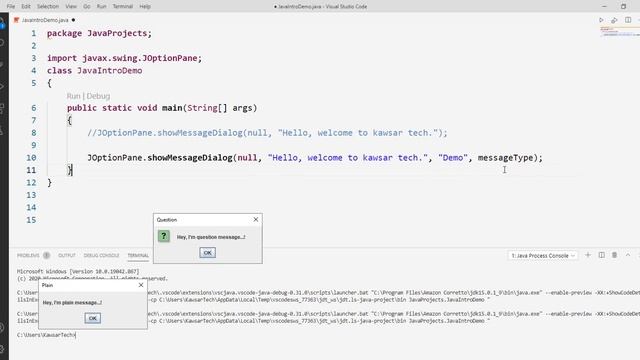This screenshot has width=640, height=360.
Task: Close the Plain dialog with X
Action: [141, 285]
